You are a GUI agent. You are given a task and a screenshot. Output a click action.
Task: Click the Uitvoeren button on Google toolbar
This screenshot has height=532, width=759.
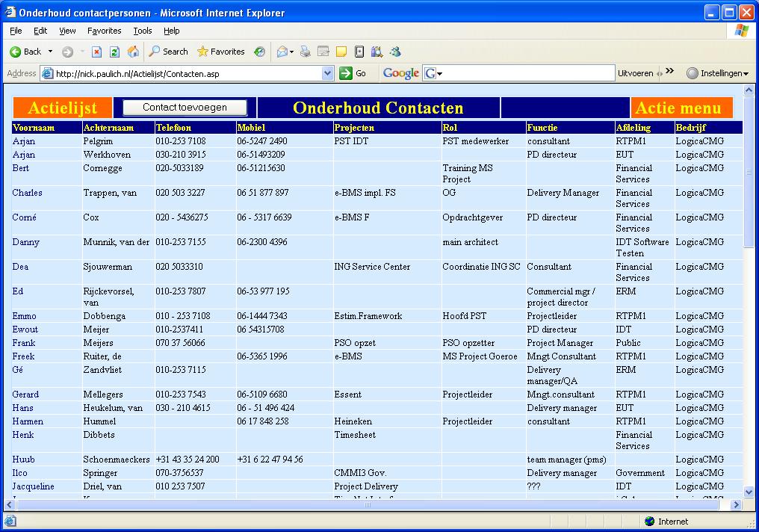[636, 73]
